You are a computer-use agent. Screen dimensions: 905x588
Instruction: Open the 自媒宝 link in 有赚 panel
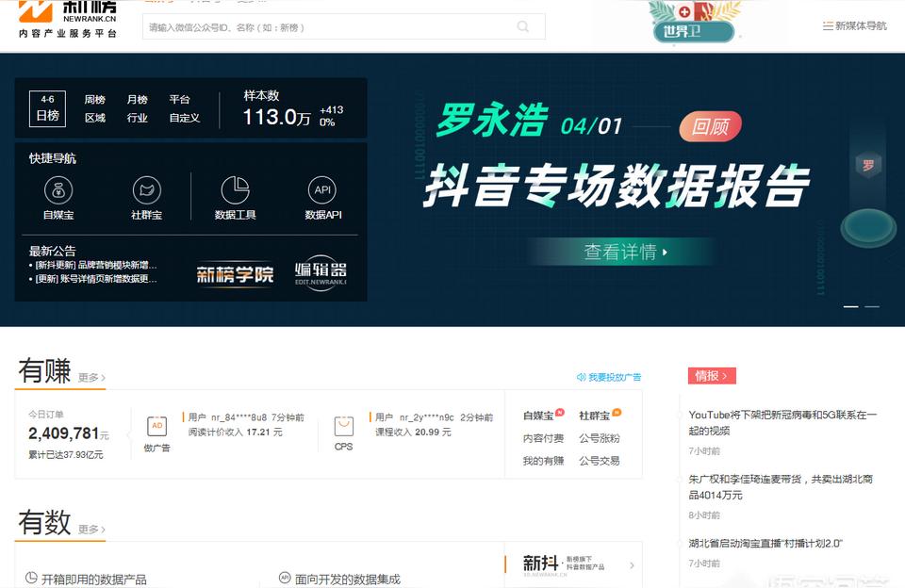[538, 416]
